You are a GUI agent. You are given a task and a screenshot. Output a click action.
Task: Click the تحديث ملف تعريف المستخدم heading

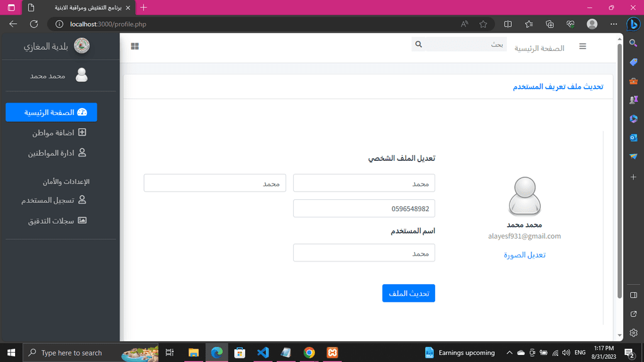pyautogui.click(x=558, y=87)
